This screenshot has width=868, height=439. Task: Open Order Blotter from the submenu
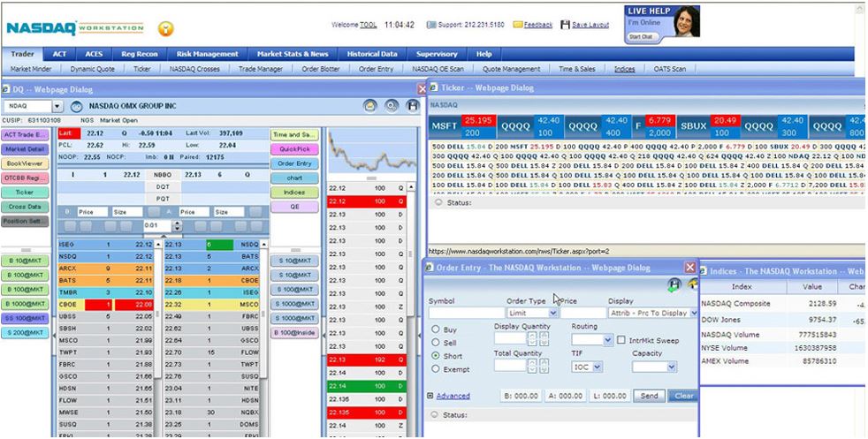click(x=321, y=69)
